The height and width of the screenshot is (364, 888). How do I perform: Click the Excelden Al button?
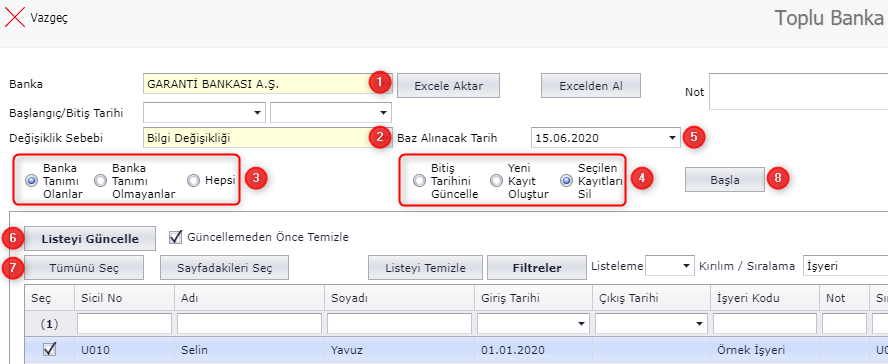[591, 86]
